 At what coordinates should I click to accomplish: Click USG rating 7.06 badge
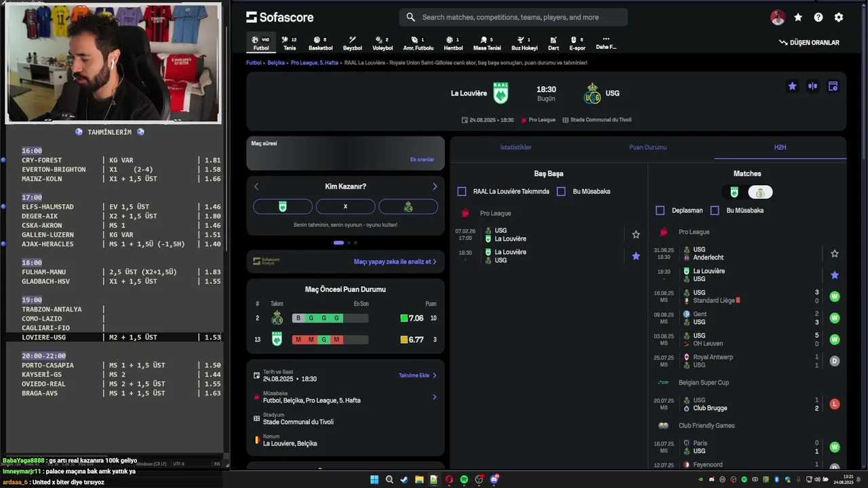(x=412, y=318)
